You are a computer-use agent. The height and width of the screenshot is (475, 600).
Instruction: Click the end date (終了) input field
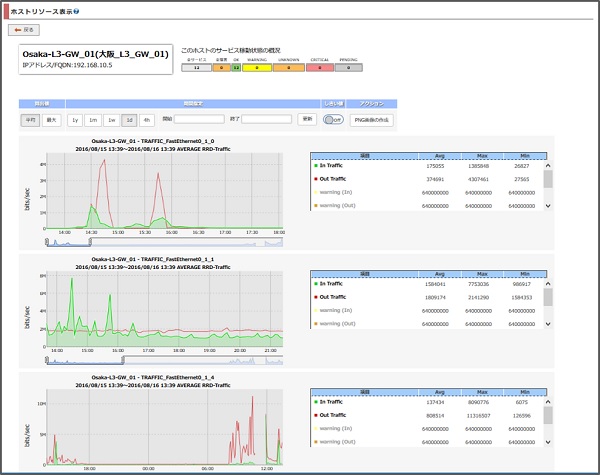[266, 119]
